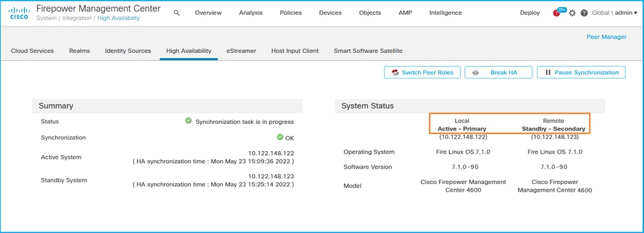Click the System Status panel heading
Screen dimensions: 644x233
click(368, 106)
